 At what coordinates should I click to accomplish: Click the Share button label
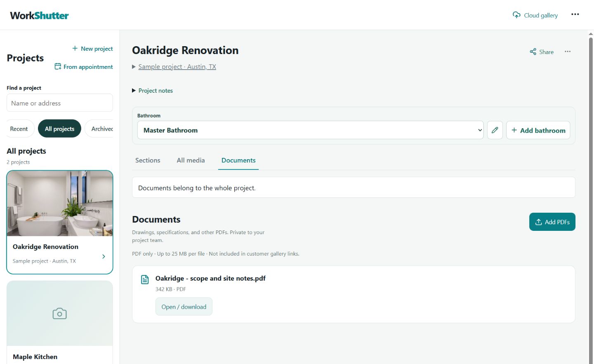[x=547, y=52]
